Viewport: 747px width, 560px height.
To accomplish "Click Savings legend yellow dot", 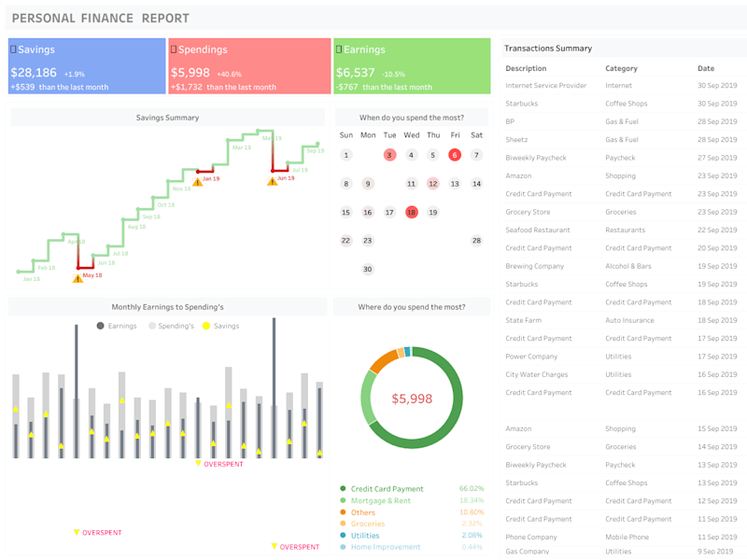I will point(205,326).
